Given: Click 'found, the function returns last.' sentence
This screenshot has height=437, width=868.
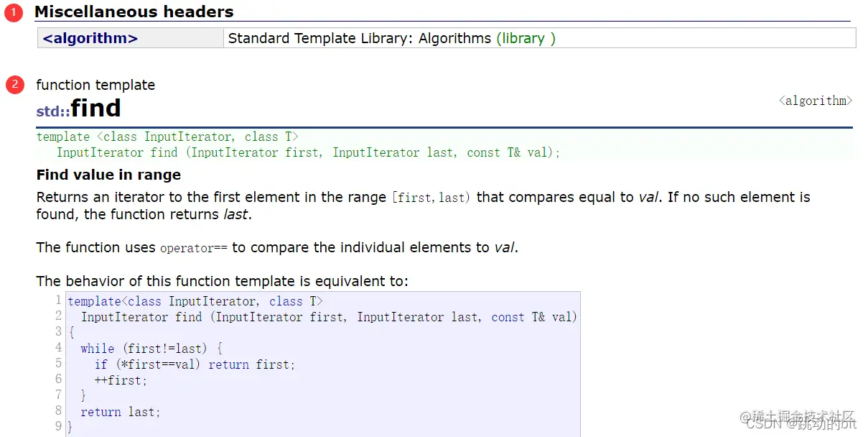Looking at the screenshot, I should [x=144, y=214].
